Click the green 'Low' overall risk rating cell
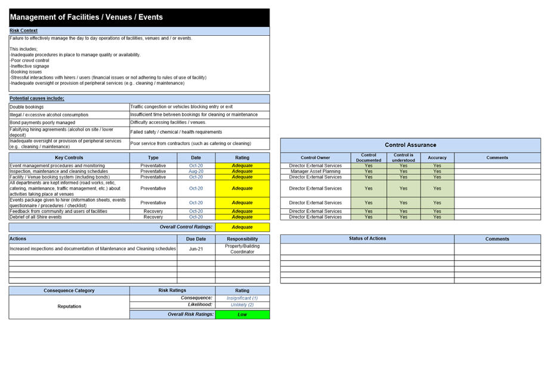554x392 pixels. point(242,314)
